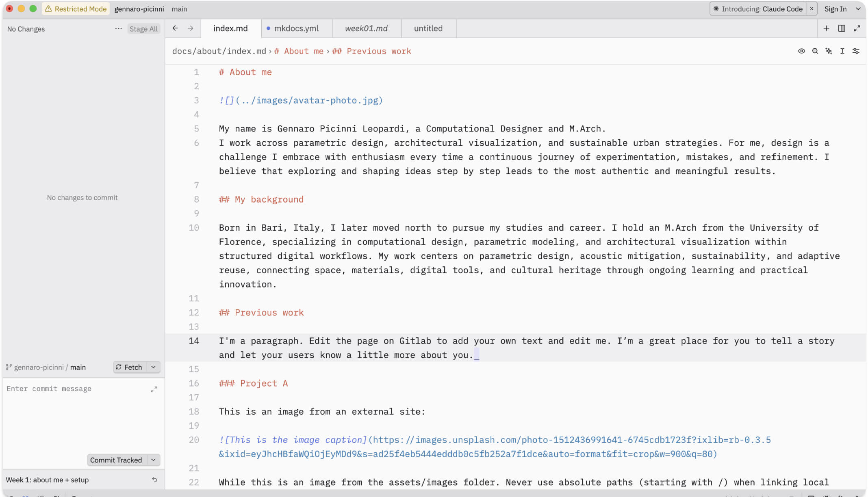Restore previous commit message with undo icon

[x=154, y=480]
